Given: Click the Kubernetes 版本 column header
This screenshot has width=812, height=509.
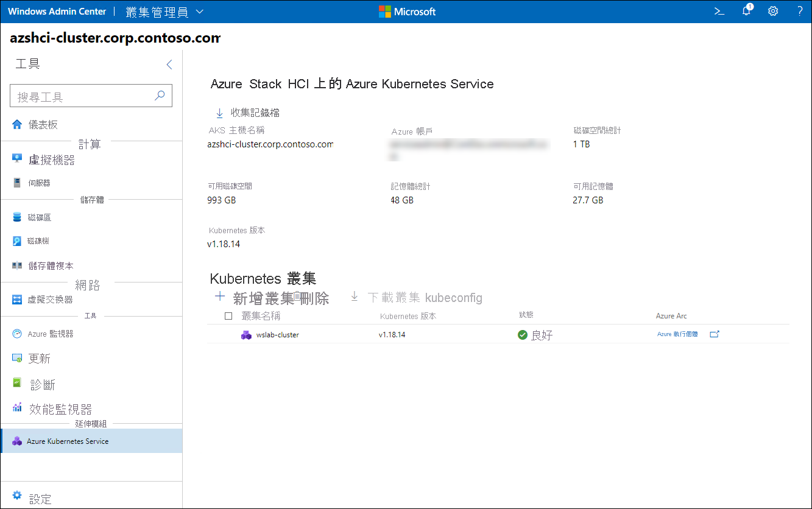Looking at the screenshot, I should 408,316.
